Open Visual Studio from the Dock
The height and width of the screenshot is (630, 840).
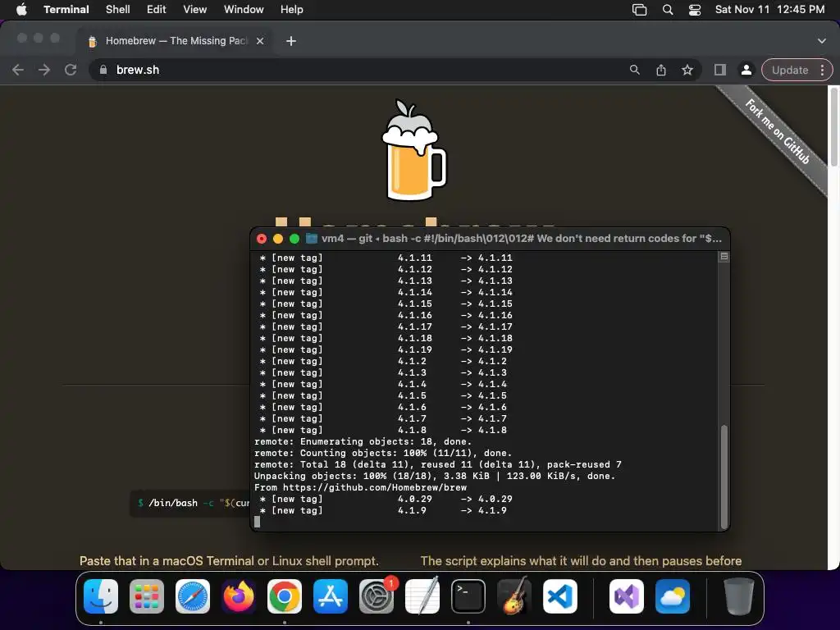point(626,596)
